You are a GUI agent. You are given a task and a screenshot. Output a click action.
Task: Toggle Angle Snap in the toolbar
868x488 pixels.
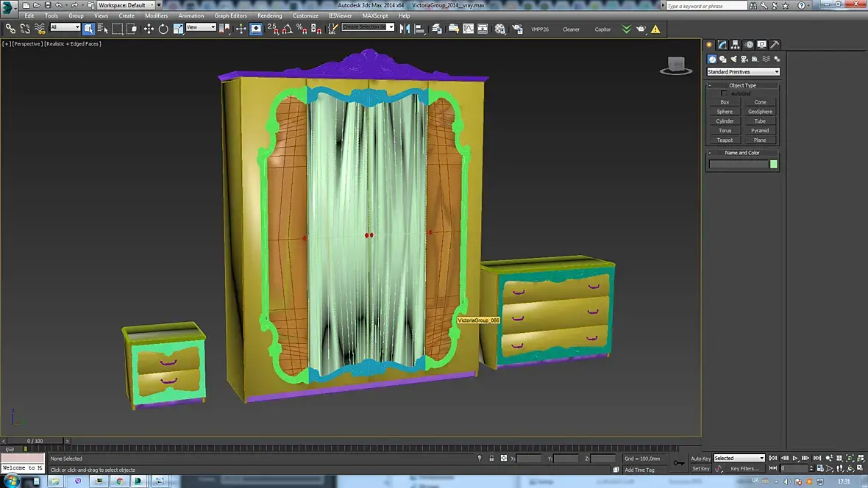[287, 29]
